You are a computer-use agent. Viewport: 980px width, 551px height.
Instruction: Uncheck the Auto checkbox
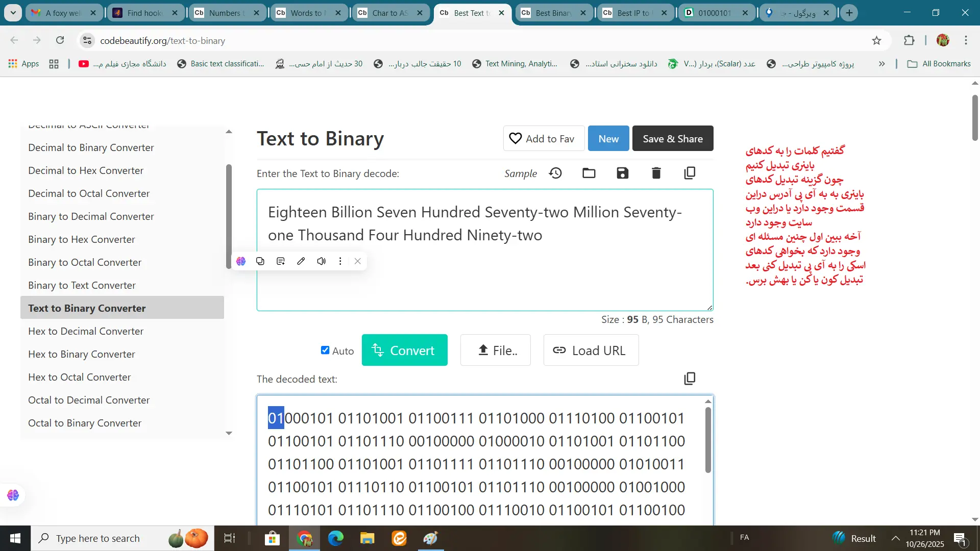coord(325,350)
